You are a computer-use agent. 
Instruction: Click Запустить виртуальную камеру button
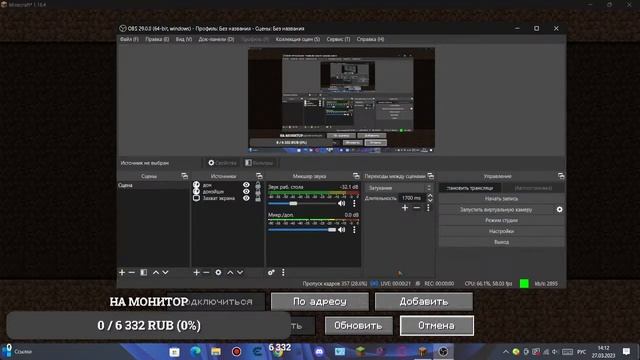[x=496, y=209]
